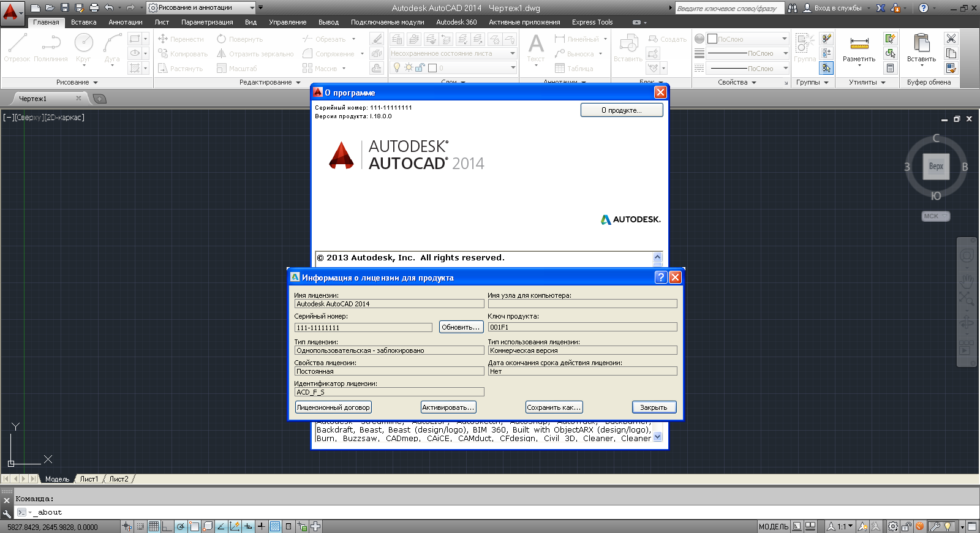Click the Таблица (table) tool
The height and width of the screenshot is (533, 980).
[574, 69]
